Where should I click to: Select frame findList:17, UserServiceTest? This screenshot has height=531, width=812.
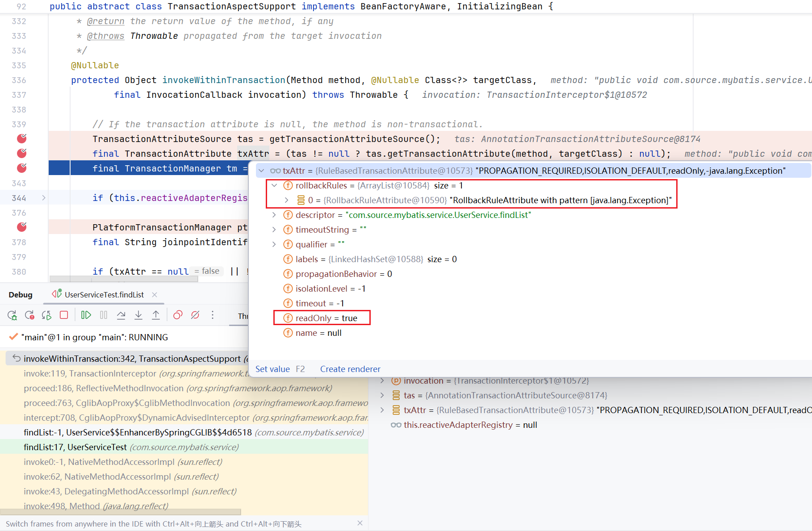tap(184, 447)
